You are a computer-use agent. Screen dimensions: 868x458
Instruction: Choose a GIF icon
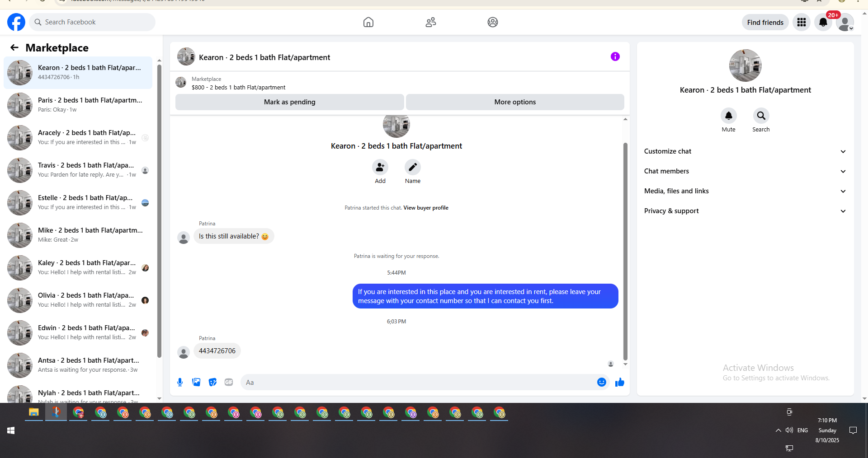(x=229, y=382)
